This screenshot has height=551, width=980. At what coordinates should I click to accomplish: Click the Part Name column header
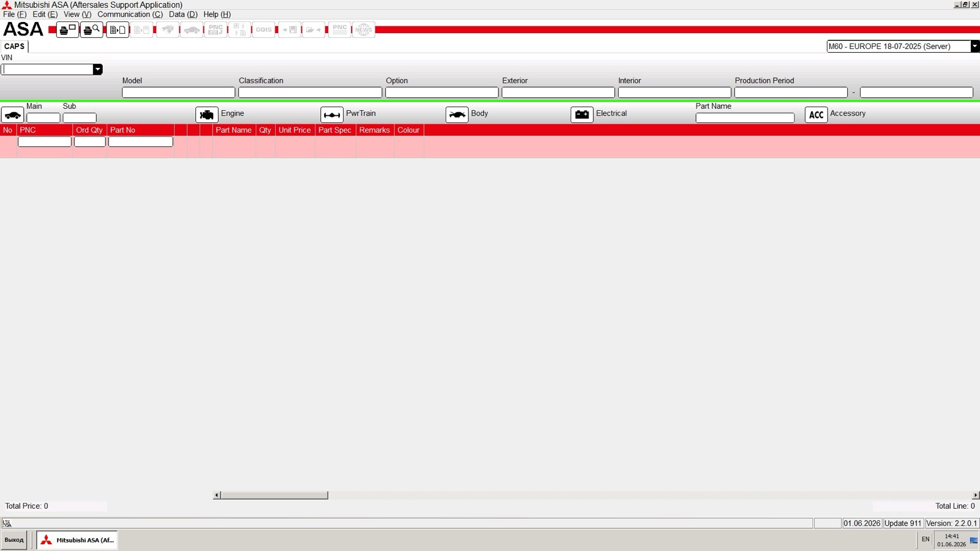[x=233, y=130]
